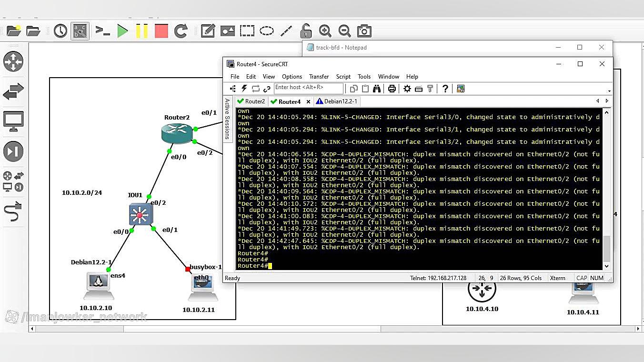The width and height of the screenshot is (644, 362).
Task: Click tab scroll left arrow in SecureCRT
Action: (x=598, y=101)
